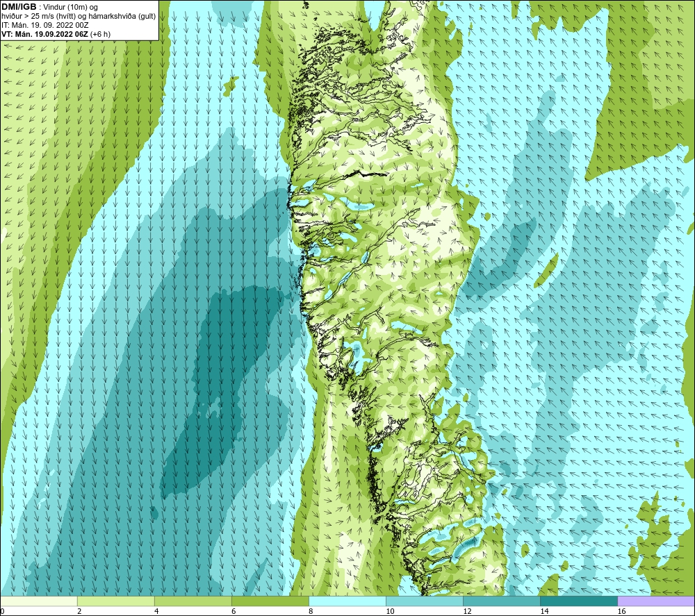Click the scale label 8
Screen dimensions: 695x616
tap(311, 611)
